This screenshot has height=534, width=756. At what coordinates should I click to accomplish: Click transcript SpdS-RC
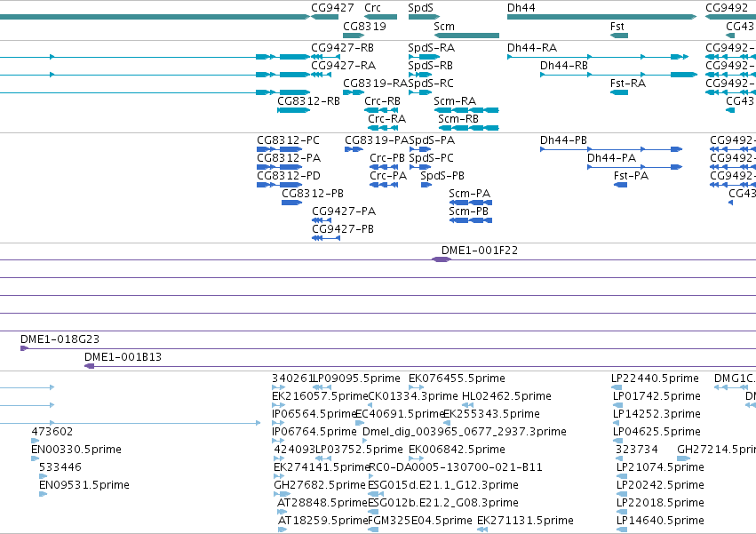coord(420,92)
